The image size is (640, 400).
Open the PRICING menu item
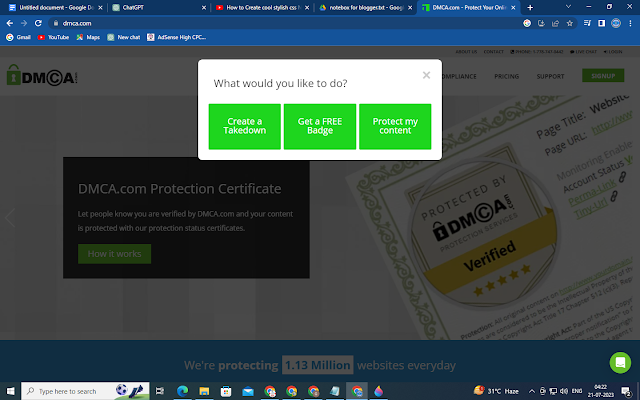[x=507, y=76]
